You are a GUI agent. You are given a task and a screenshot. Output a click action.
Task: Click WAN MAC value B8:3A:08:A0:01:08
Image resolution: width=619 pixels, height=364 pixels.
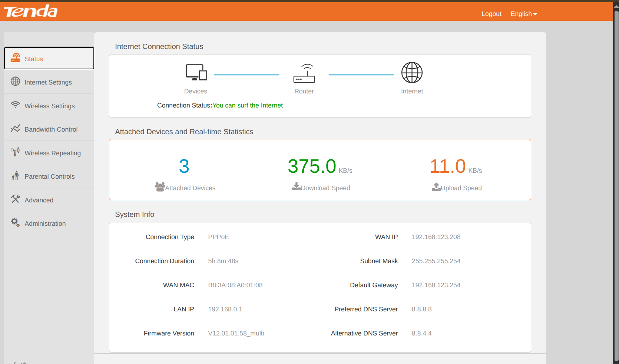pos(235,285)
